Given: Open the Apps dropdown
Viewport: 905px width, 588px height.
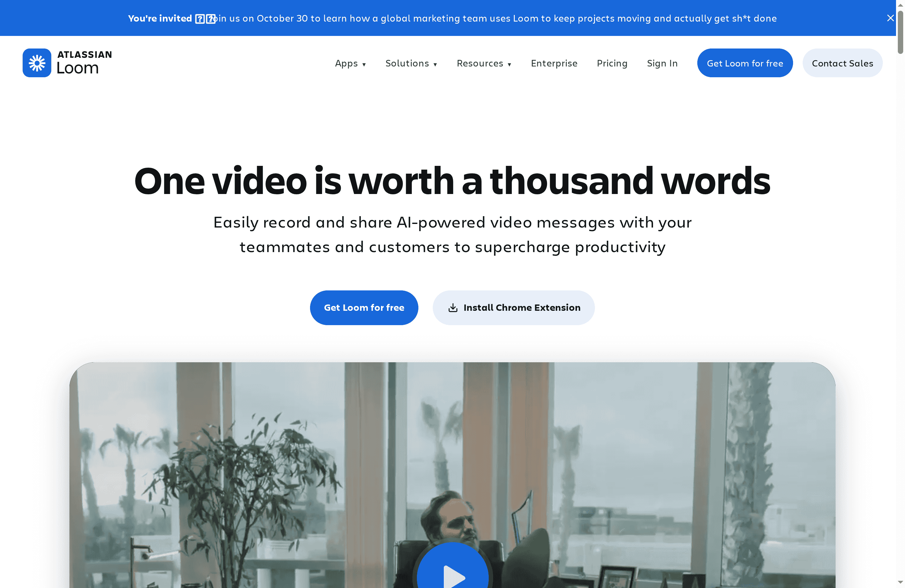Looking at the screenshot, I should tap(350, 63).
